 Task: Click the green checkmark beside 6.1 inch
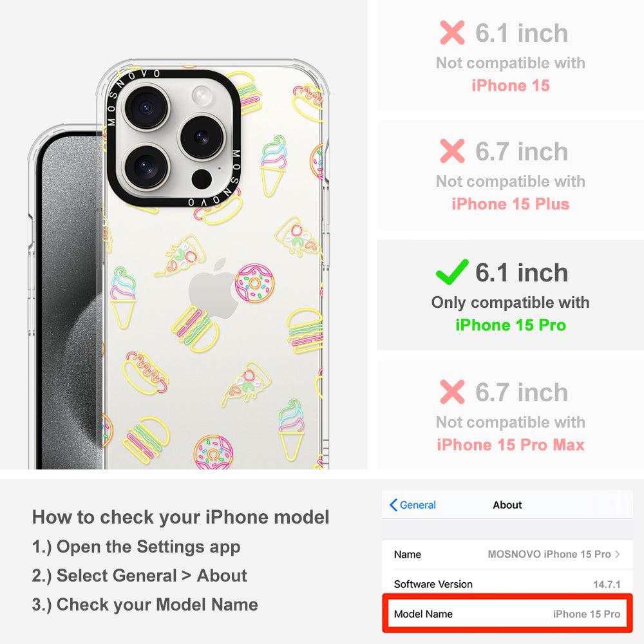452,272
